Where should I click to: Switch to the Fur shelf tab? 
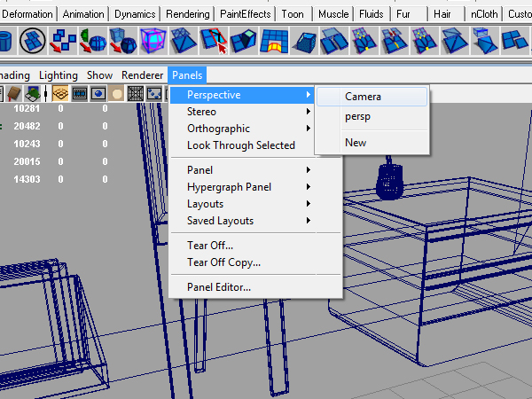403,14
